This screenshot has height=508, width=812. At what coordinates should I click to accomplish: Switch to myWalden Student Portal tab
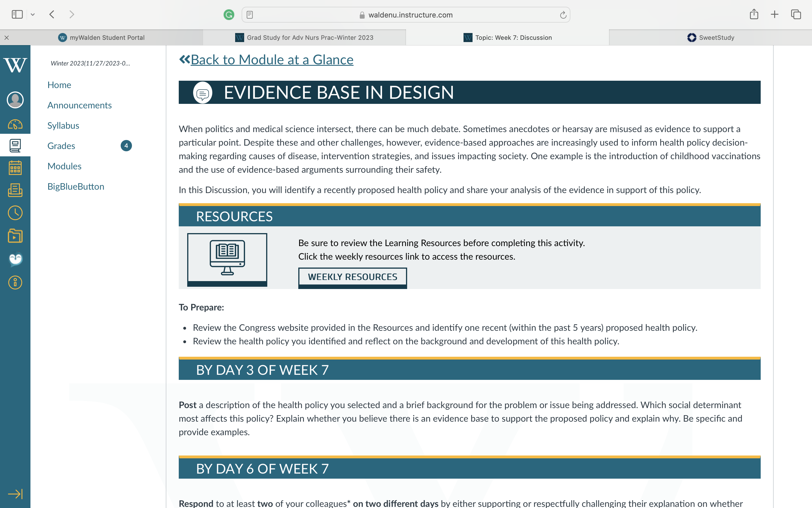(x=101, y=38)
